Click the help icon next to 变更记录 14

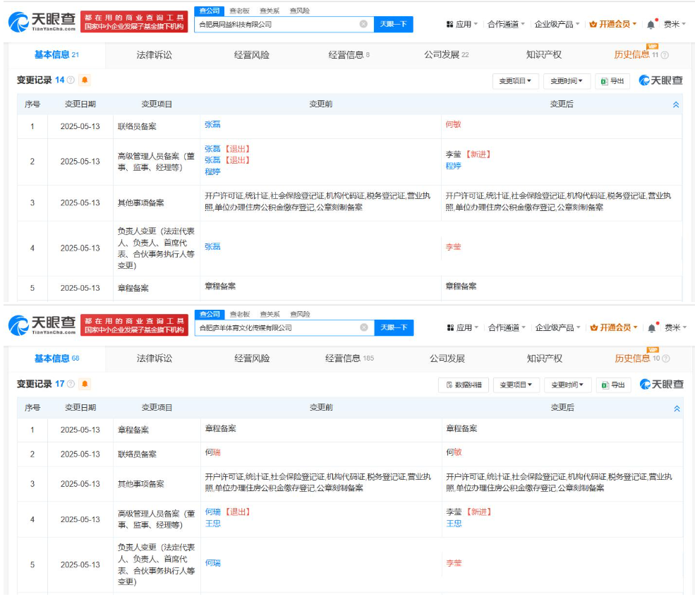pyautogui.click(x=71, y=80)
